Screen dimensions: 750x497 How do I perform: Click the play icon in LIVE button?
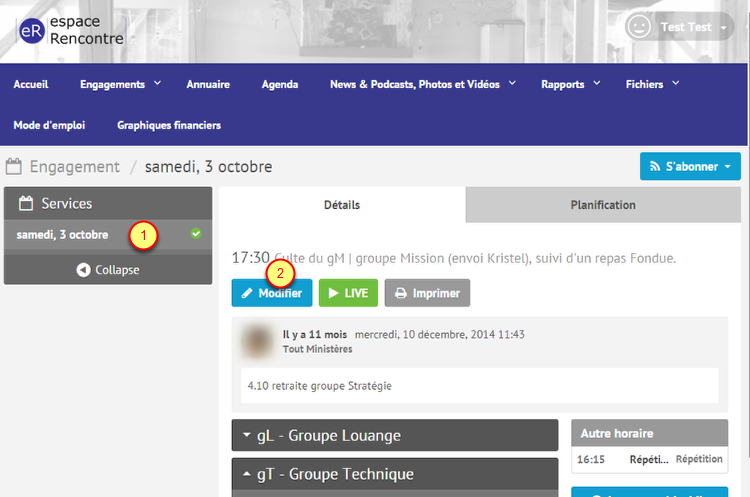[333, 293]
